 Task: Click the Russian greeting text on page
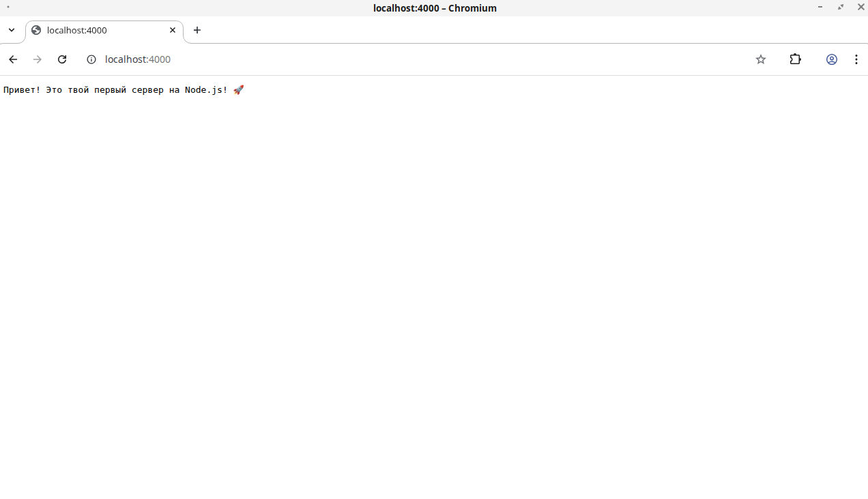click(115, 90)
